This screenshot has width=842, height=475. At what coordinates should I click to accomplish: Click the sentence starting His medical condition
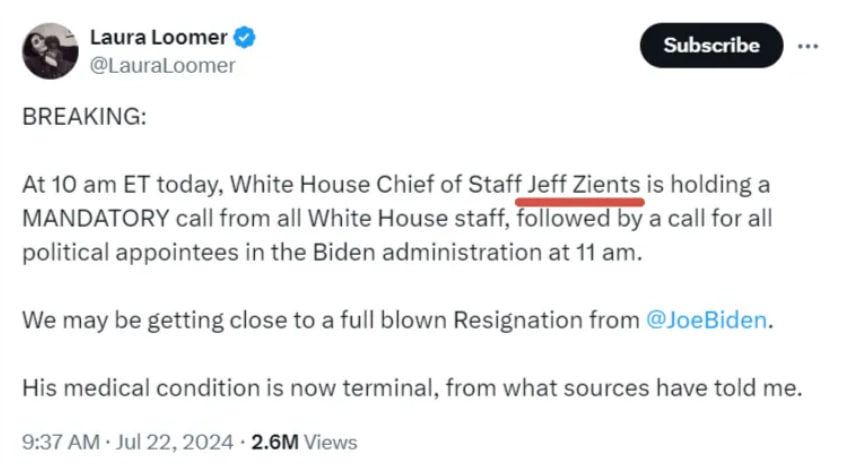(411, 388)
